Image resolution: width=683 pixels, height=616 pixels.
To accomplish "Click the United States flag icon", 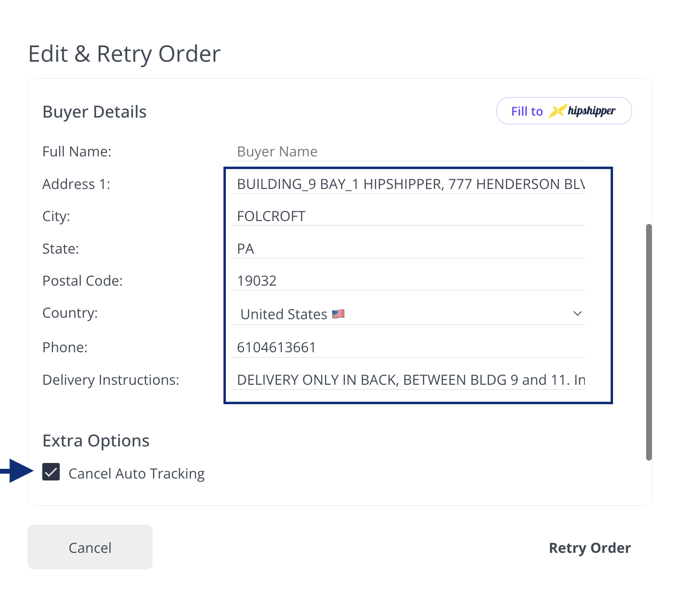I will 339,314.
